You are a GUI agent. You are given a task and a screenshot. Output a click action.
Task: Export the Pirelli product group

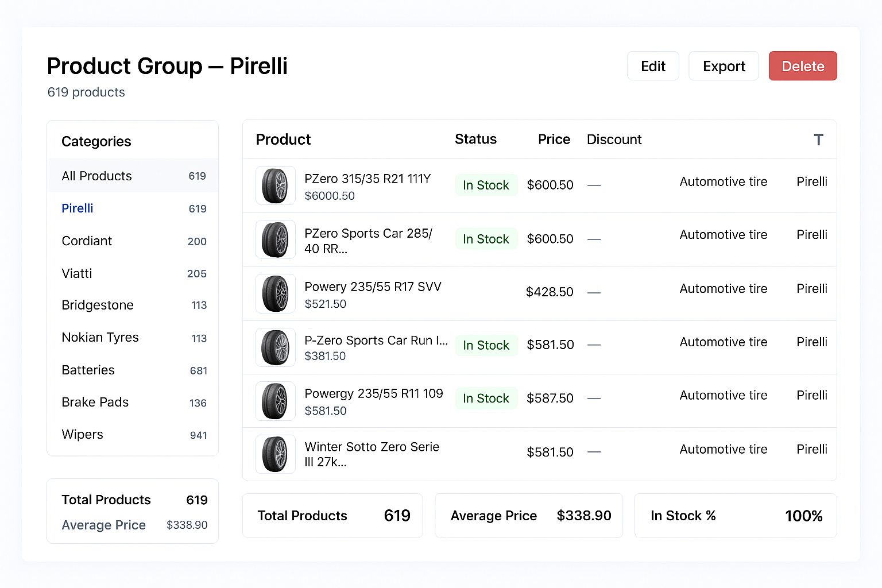[x=724, y=66]
